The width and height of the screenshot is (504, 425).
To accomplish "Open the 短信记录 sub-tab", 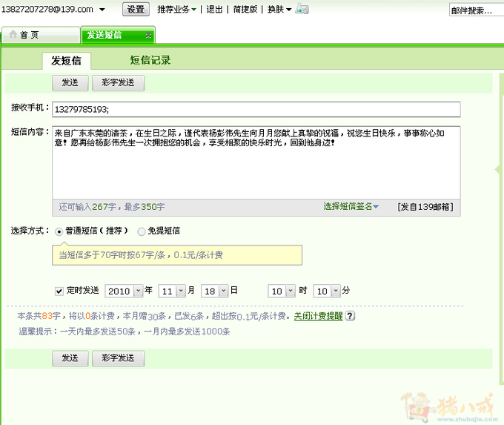I will (150, 60).
